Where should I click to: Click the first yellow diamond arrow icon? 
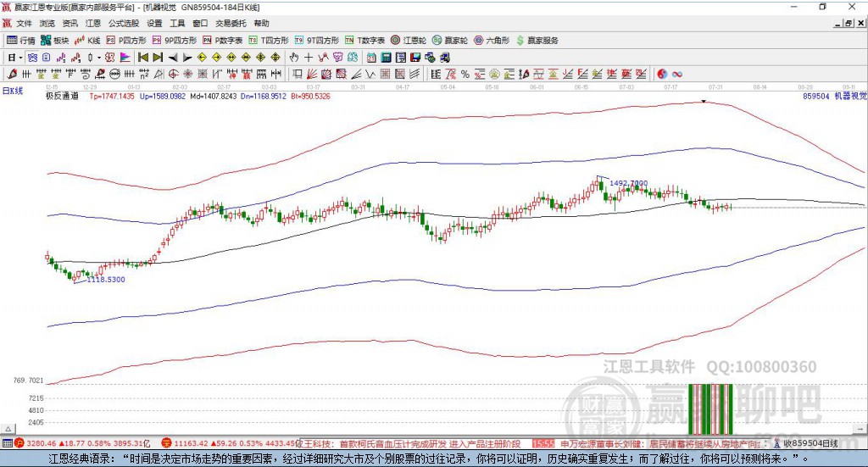202,58
